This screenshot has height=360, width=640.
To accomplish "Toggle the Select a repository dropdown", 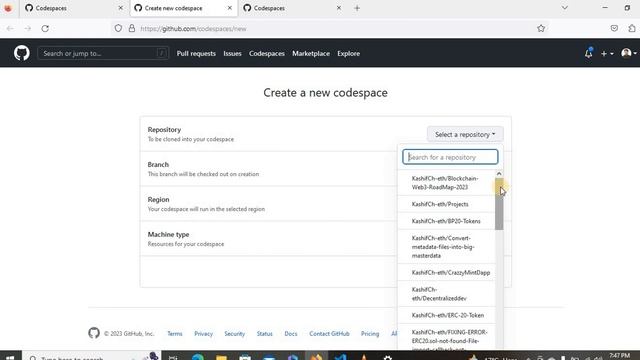I will click(465, 134).
